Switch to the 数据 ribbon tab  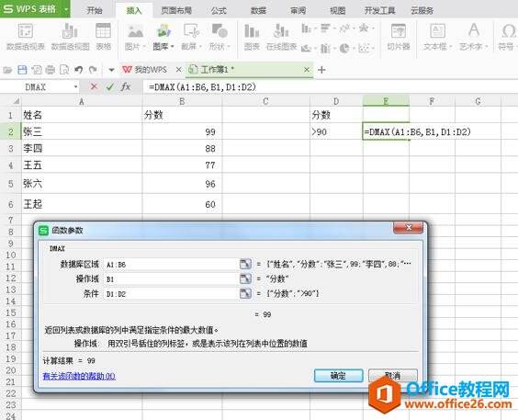click(x=258, y=11)
